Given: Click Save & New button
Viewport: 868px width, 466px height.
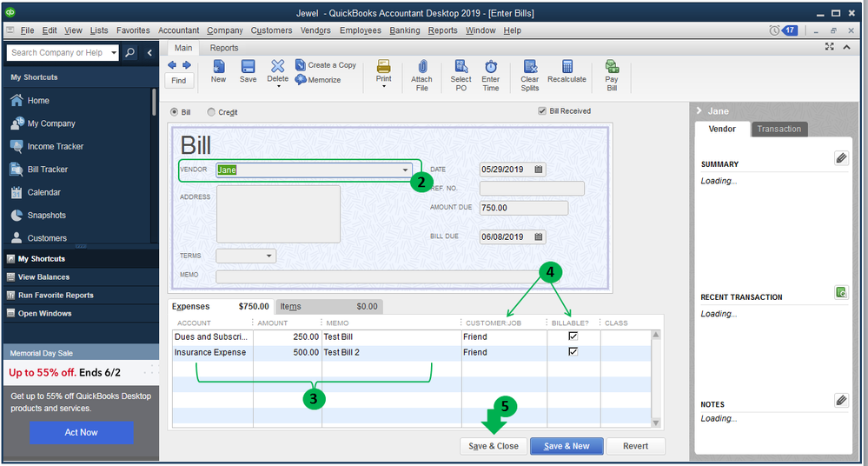Looking at the screenshot, I should 567,446.
